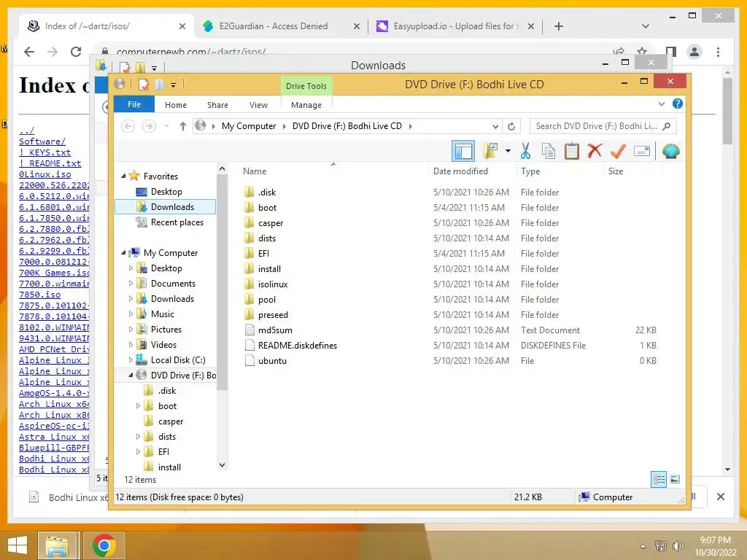747x560 pixels.
Task: Open Software/ link in browser index
Action: pos(42,141)
